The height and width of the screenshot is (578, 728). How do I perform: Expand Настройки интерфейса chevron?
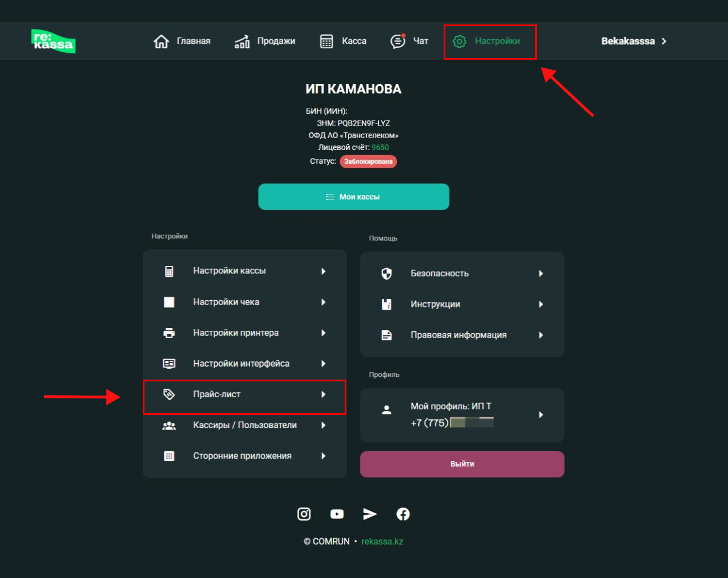pyautogui.click(x=323, y=364)
